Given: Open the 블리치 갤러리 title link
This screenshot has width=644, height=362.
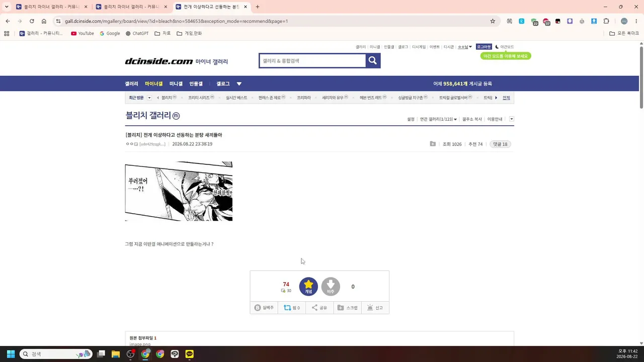Looking at the screenshot, I should (152, 116).
